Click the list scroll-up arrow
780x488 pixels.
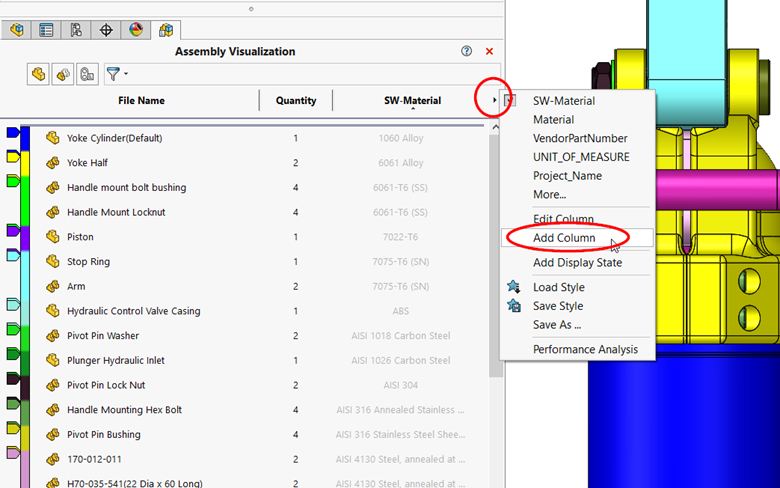495,127
